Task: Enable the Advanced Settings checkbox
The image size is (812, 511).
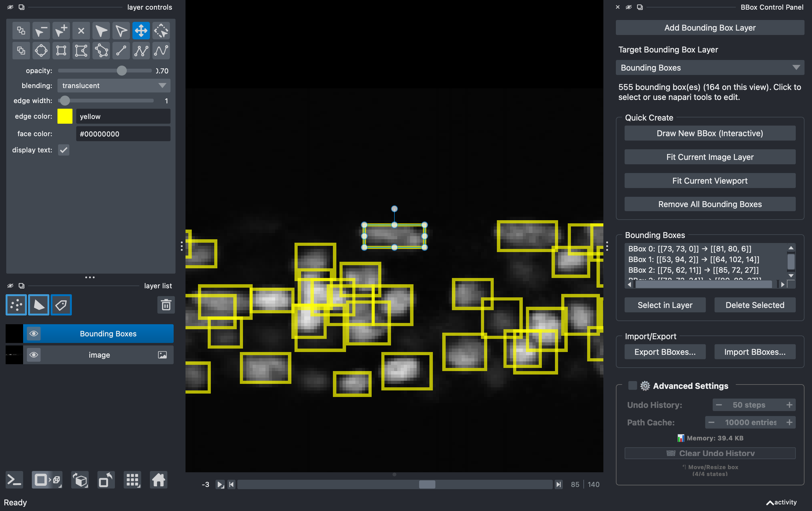Action: (x=633, y=385)
